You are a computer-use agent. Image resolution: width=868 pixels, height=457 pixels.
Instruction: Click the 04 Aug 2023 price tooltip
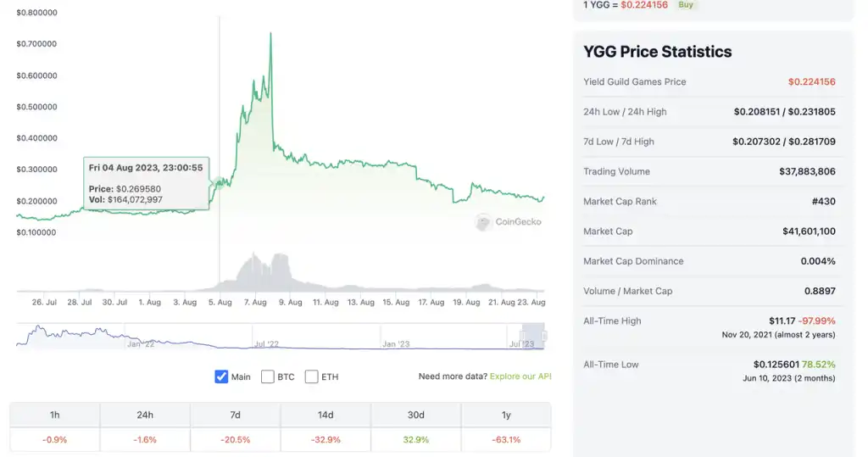[x=146, y=182]
